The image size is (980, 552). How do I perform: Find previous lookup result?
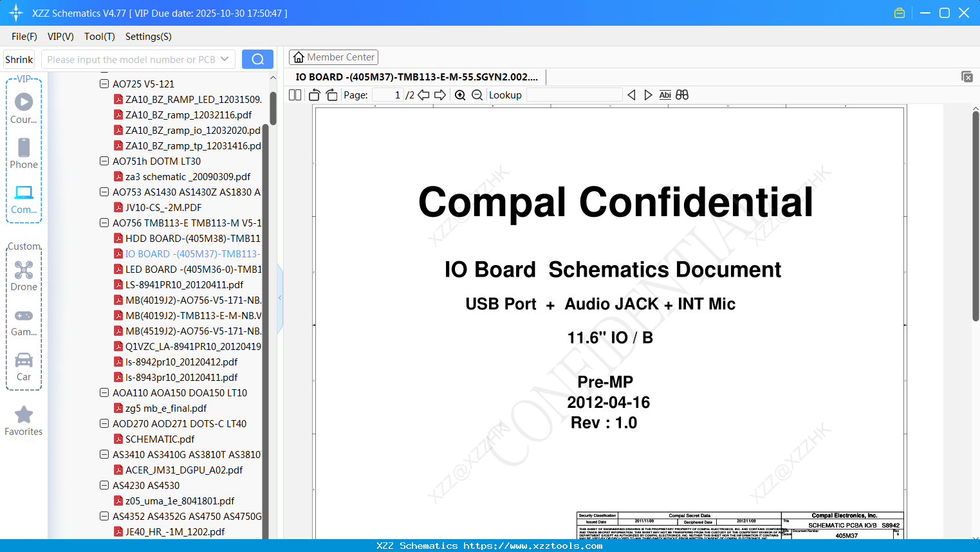point(631,95)
